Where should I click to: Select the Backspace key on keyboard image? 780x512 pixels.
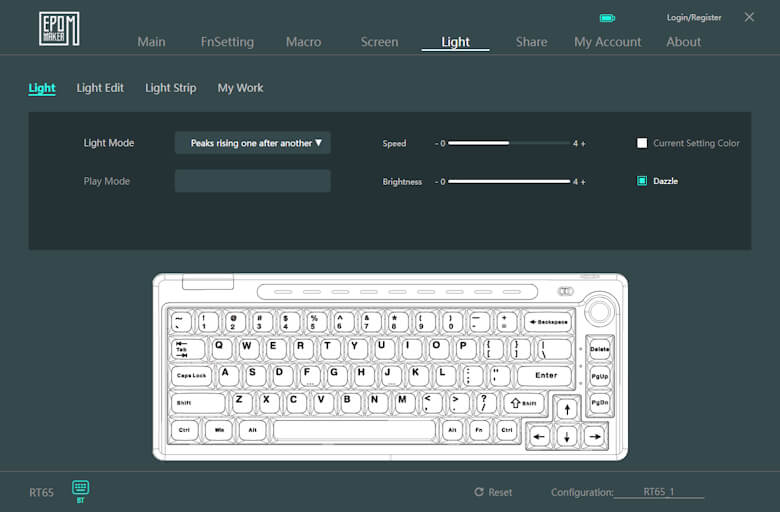pos(546,322)
